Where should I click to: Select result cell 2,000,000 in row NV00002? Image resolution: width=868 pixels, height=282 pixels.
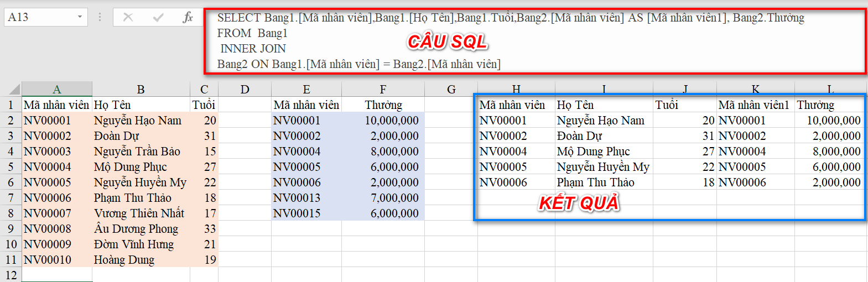(x=829, y=136)
